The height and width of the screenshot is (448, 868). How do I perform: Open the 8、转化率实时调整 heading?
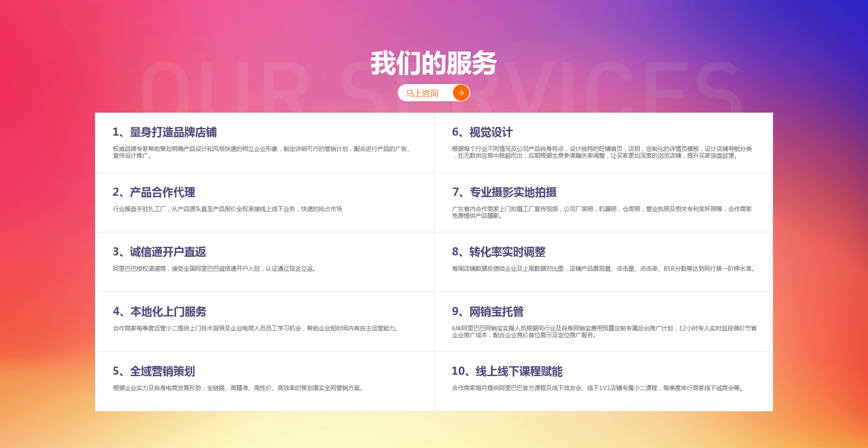click(x=499, y=252)
